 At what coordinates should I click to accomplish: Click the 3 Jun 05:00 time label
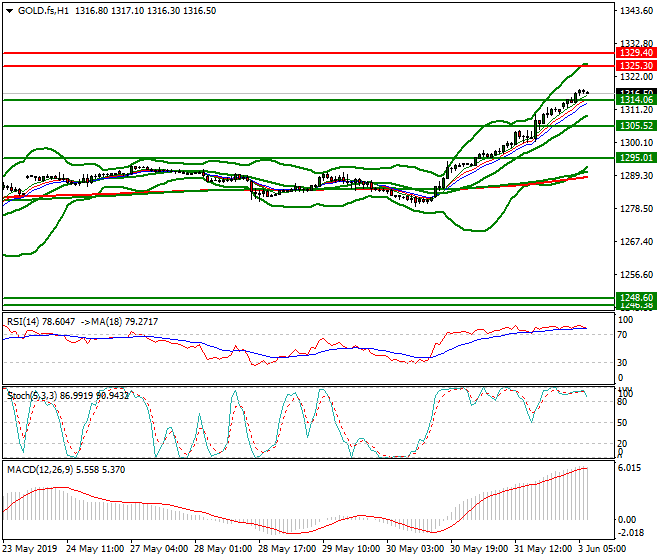(x=601, y=549)
